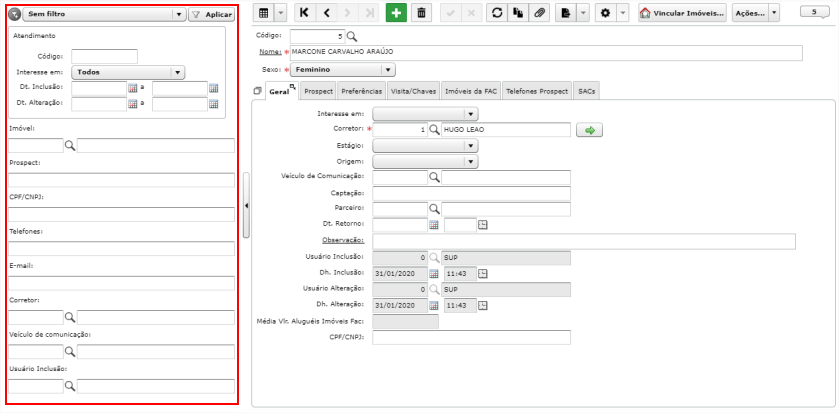This screenshot has height=413, width=839.
Task: Open the Sexo Feminino dropdown
Action: point(342,70)
